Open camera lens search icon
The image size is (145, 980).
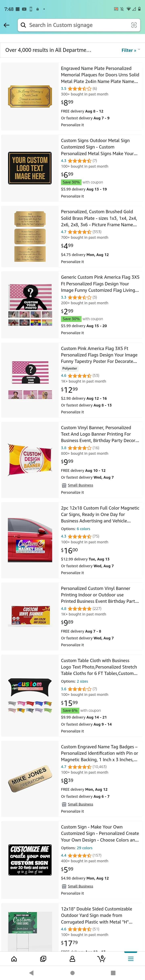tap(134, 25)
